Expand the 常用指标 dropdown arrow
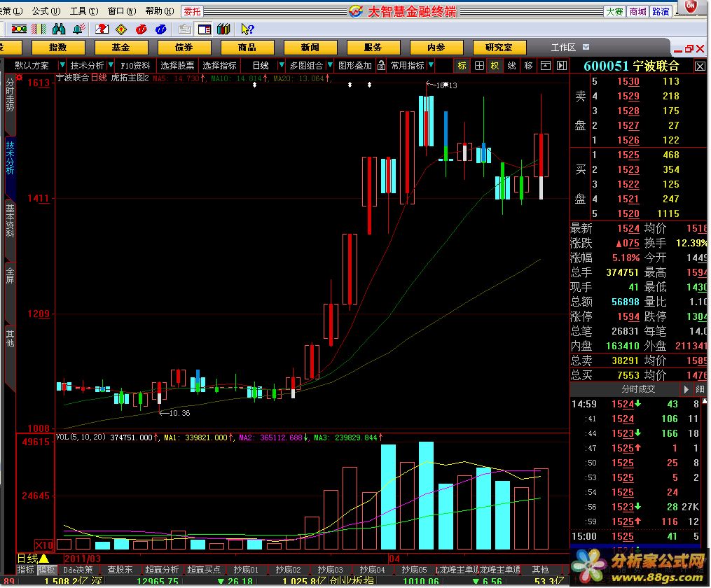The width and height of the screenshot is (711, 588). 431,65
